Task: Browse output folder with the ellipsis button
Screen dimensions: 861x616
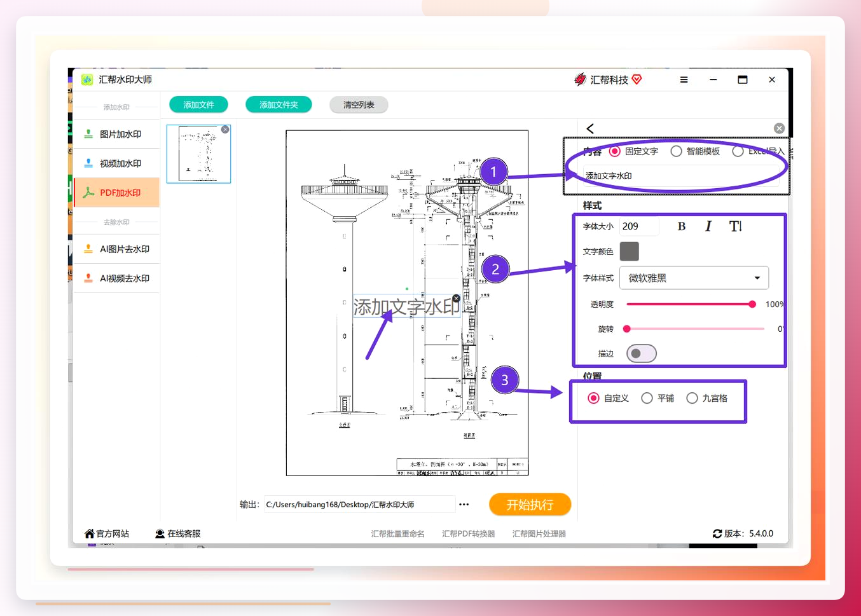Action: 464,504
